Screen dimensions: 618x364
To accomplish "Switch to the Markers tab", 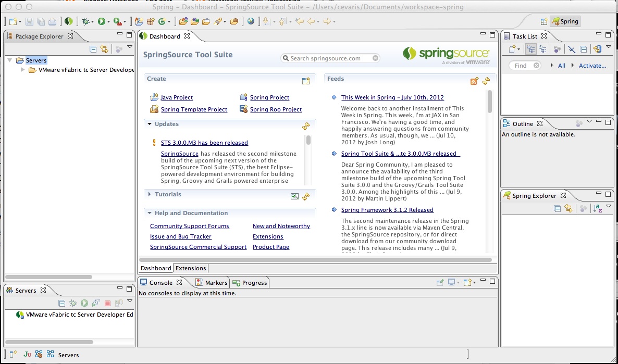I will (x=212, y=282).
